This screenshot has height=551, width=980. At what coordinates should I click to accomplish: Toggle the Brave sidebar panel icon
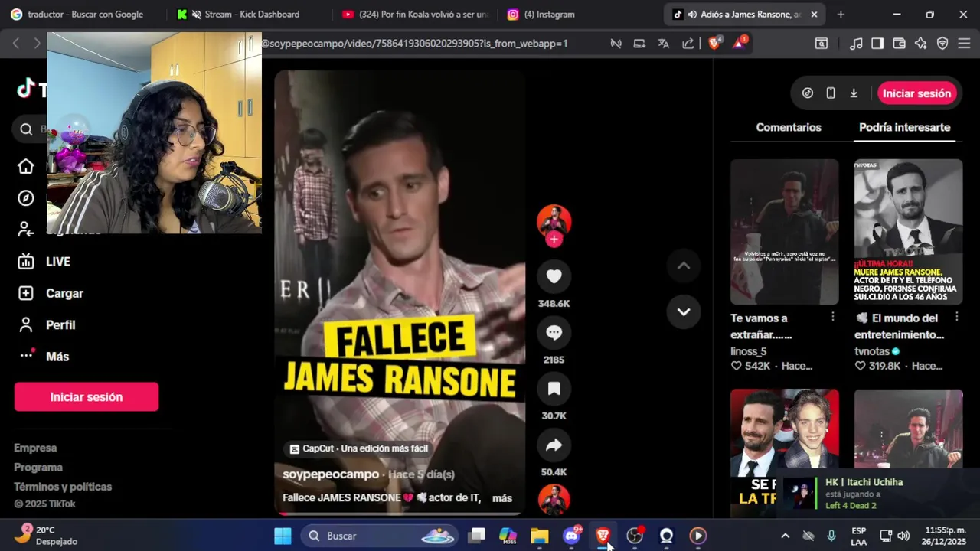click(877, 44)
